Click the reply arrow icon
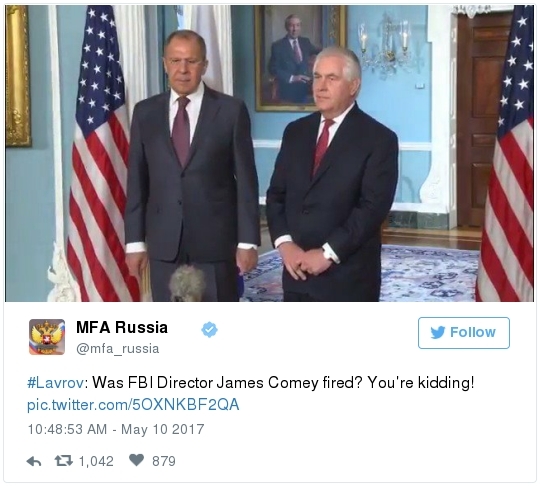 pos(34,461)
